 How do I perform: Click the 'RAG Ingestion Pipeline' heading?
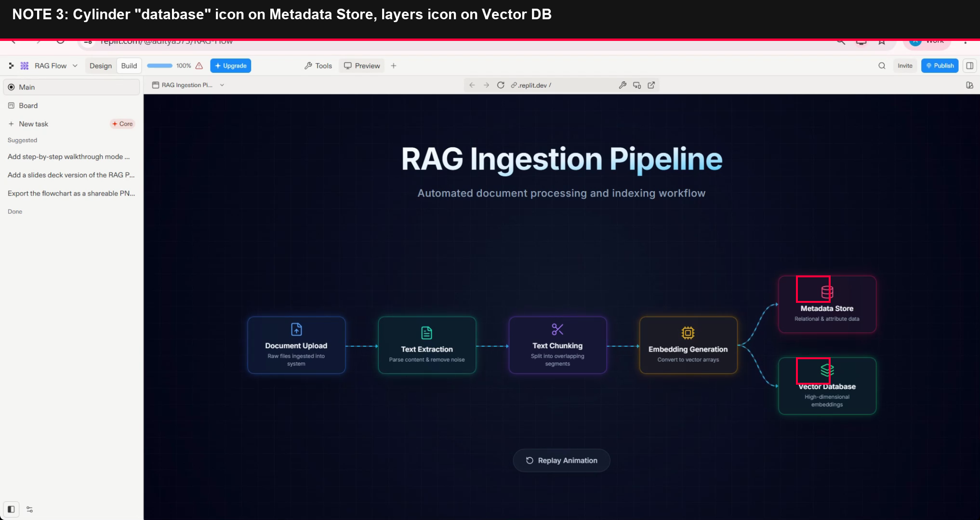(x=562, y=159)
